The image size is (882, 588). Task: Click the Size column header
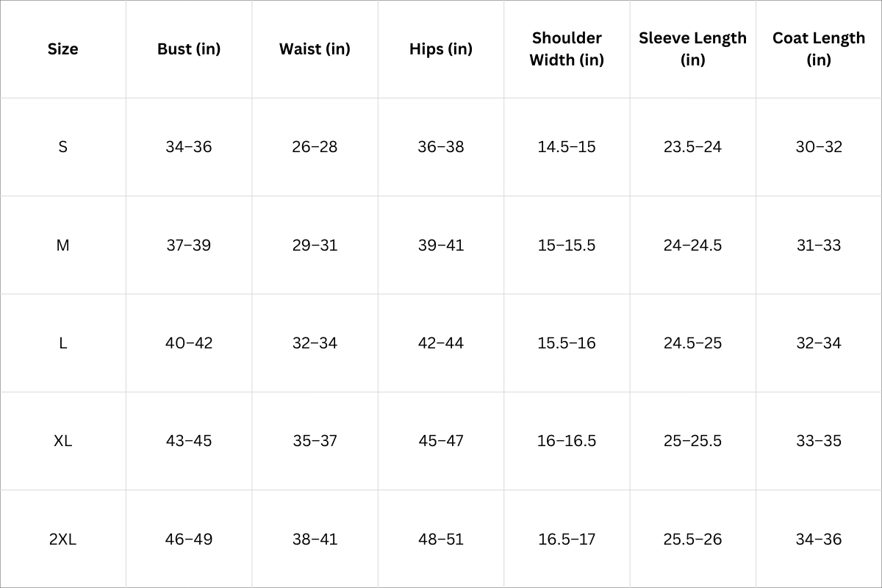62,49
